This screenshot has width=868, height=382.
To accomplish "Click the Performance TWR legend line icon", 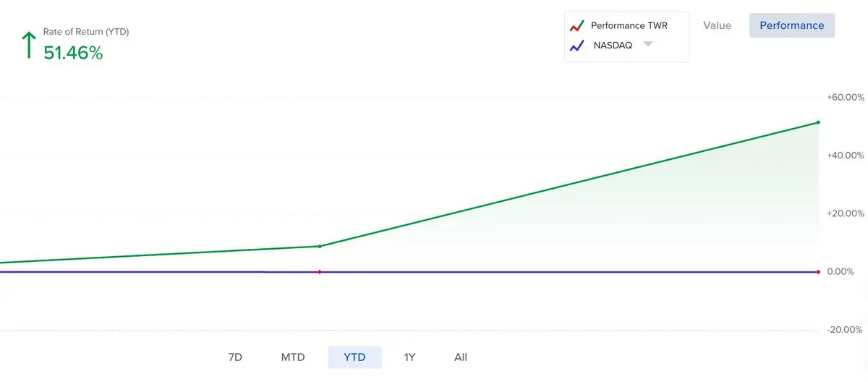I will click(576, 25).
